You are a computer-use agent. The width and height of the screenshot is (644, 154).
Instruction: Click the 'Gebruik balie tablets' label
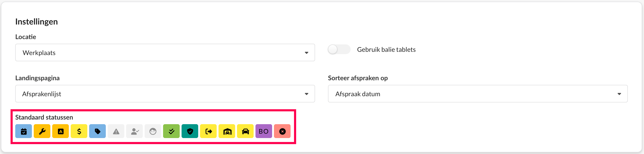386,49
